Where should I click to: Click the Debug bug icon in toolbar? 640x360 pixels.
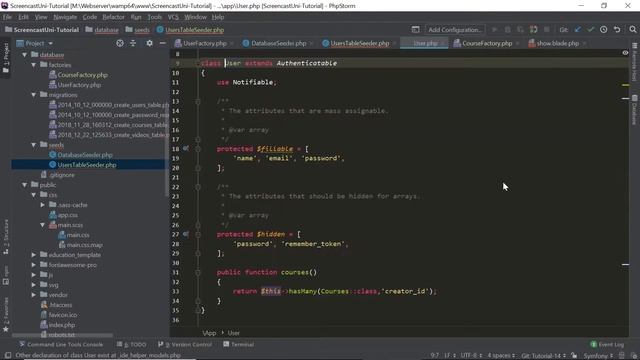[507, 29]
